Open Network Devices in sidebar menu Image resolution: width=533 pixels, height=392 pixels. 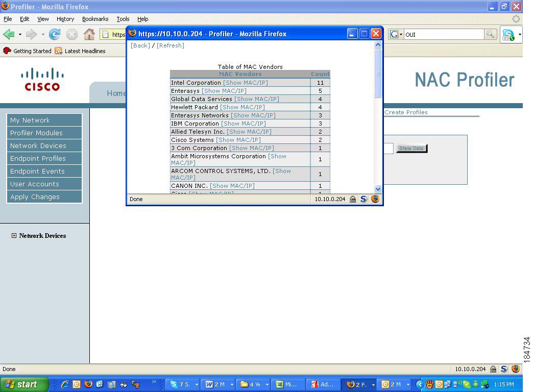click(x=44, y=145)
